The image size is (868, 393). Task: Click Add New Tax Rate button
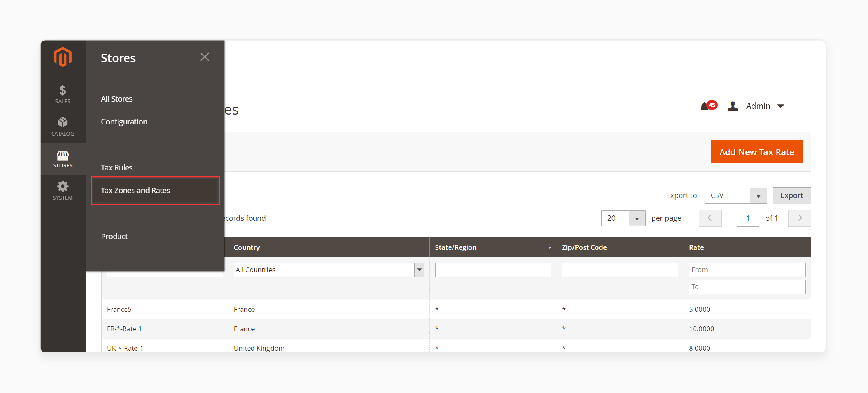(x=757, y=152)
